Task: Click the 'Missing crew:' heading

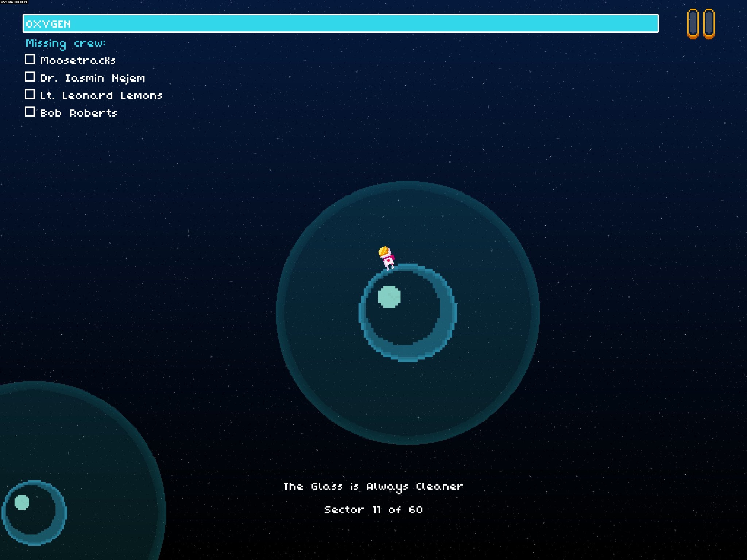Action: (66, 43)
